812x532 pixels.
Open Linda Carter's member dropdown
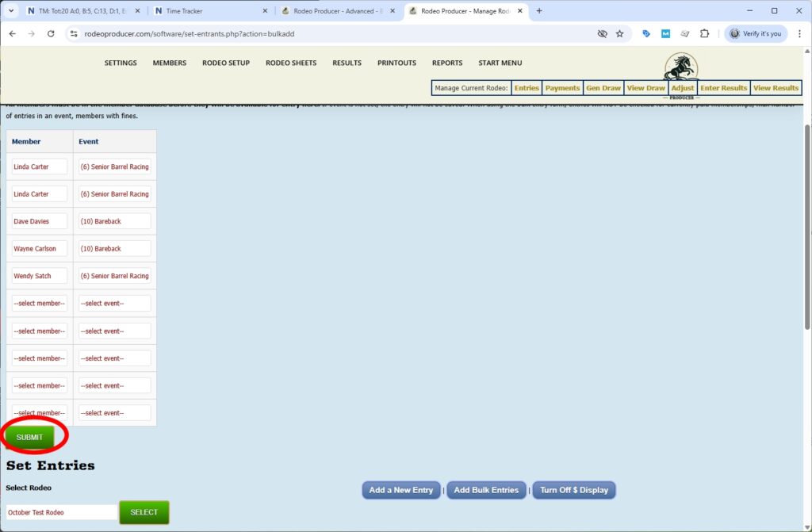38,166
